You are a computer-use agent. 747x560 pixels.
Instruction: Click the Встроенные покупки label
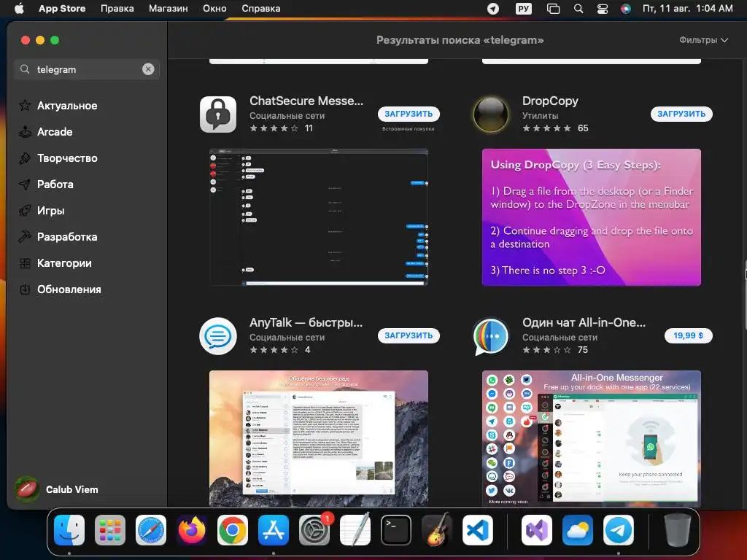409,128
